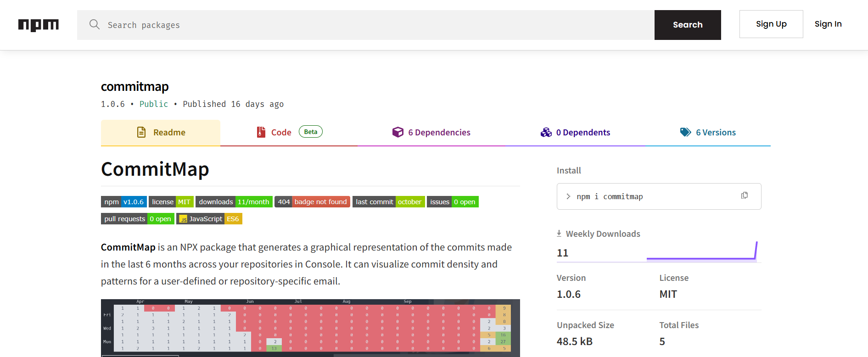Image resolution: width=868 pixels, height=357 pixels.
Task: Click the weekly downloads count 11
Action: (563, 253)
